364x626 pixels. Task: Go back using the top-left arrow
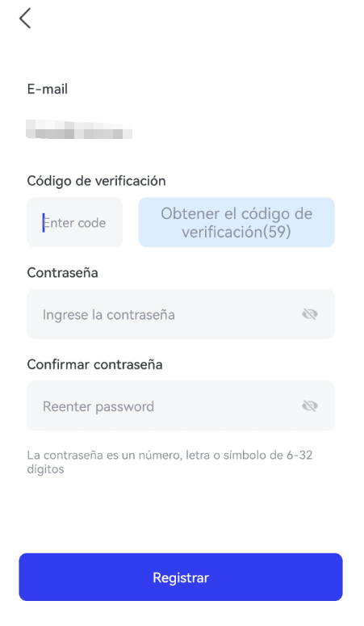pos(25,19)
